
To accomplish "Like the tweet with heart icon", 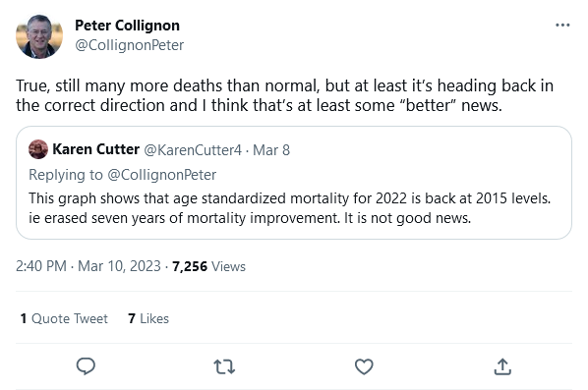I will [x=364, y=366].
